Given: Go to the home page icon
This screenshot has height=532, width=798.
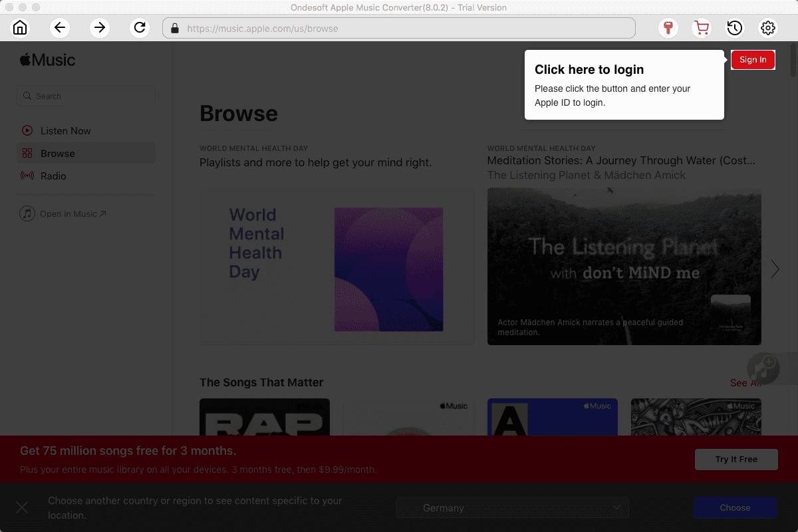Looking at the screenshot, I should click(20, 28).
